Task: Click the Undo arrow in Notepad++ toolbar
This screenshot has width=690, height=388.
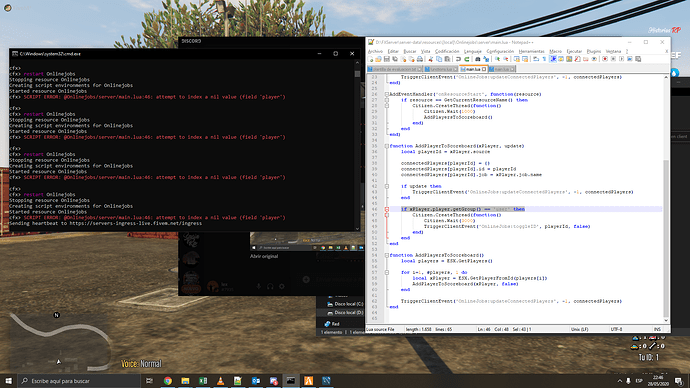Action: pyautogui.click(x=458, y=59)
